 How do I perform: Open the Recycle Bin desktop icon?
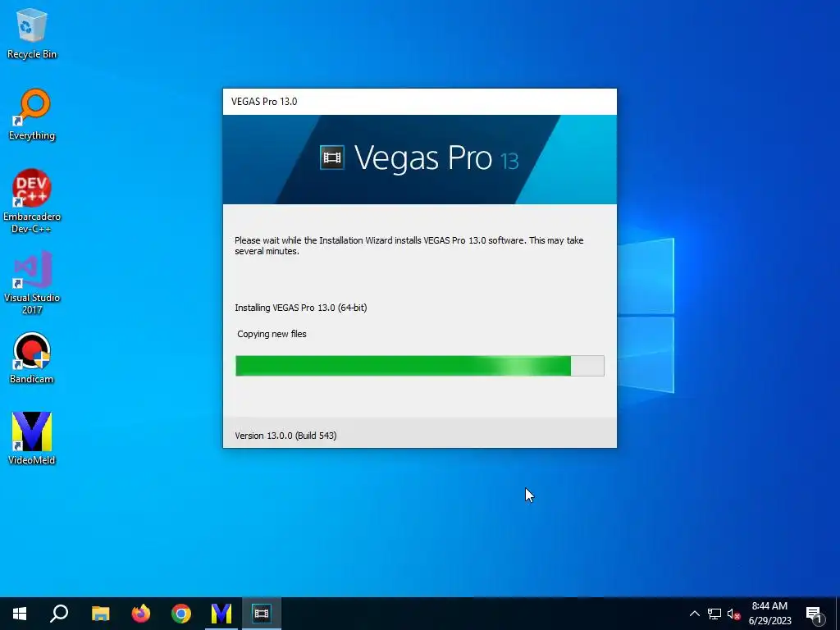click(32, 33)
